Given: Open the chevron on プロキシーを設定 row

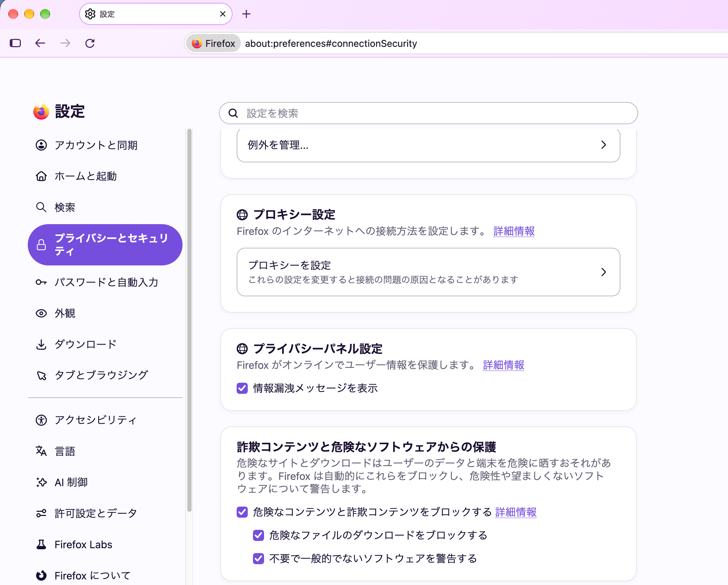Looking at the screenshot, I should pos(603,272).
